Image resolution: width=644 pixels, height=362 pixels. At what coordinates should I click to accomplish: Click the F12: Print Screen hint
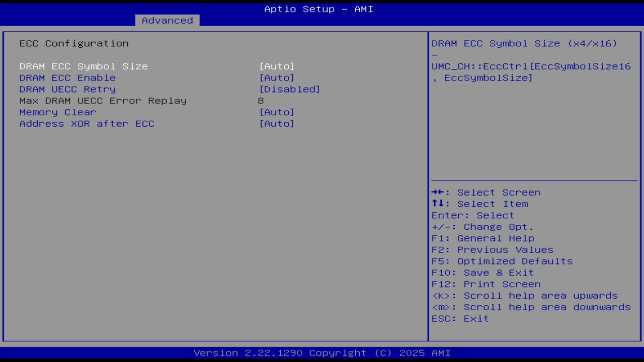click(x=486, y=284)
